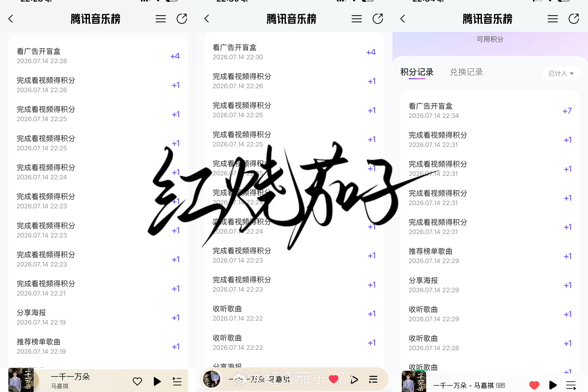Image resolution: width=588 pixels, height=392 pixels.
Task: Tap album cover in the left mini player
Action: tap(21, 380)
